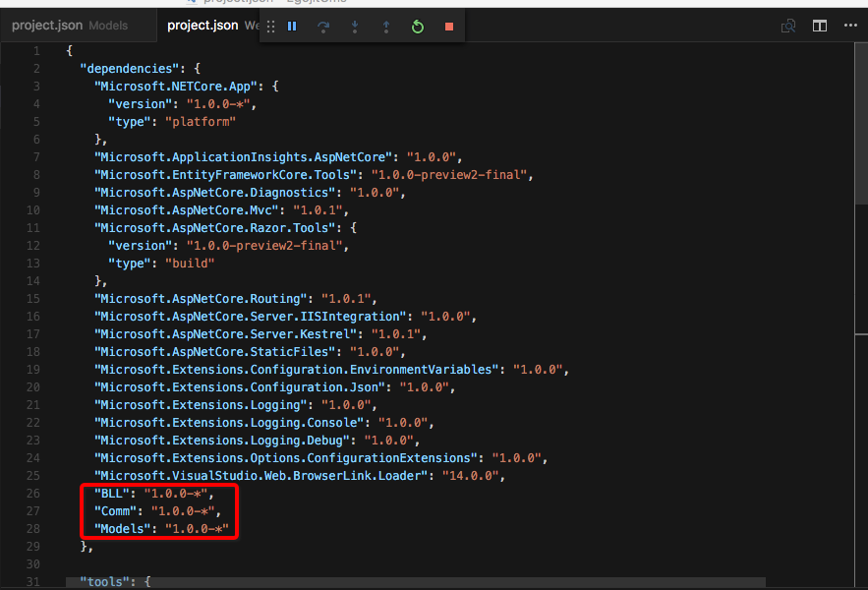Viewport: 868px width, 590px height.
Task: Restart the debug session
Action: point(418,26)
